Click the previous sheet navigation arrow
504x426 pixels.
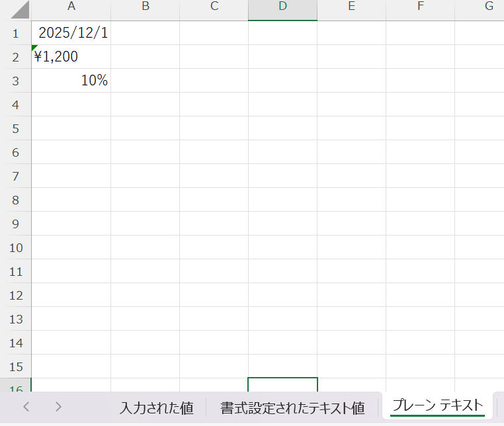click(x=26, y=407)
